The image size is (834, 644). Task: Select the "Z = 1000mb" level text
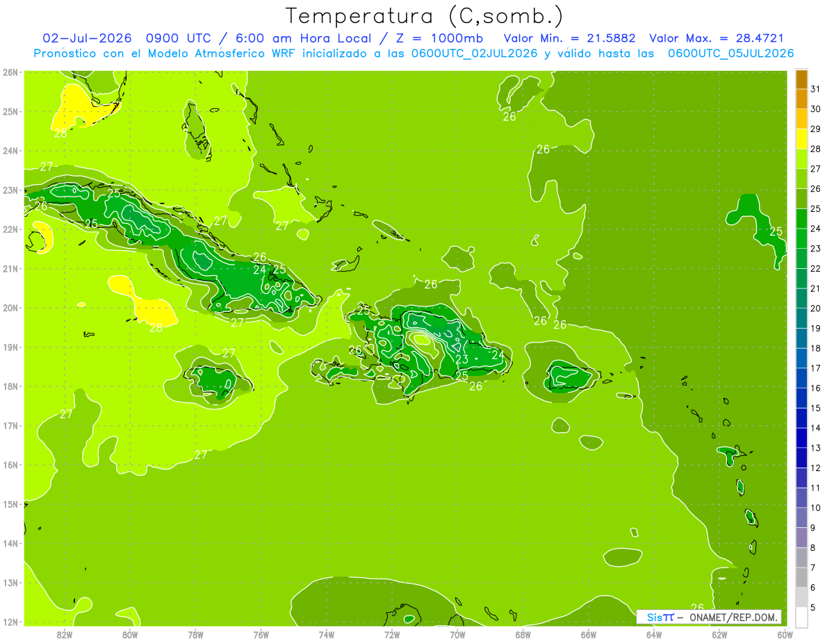click(440, 38)
